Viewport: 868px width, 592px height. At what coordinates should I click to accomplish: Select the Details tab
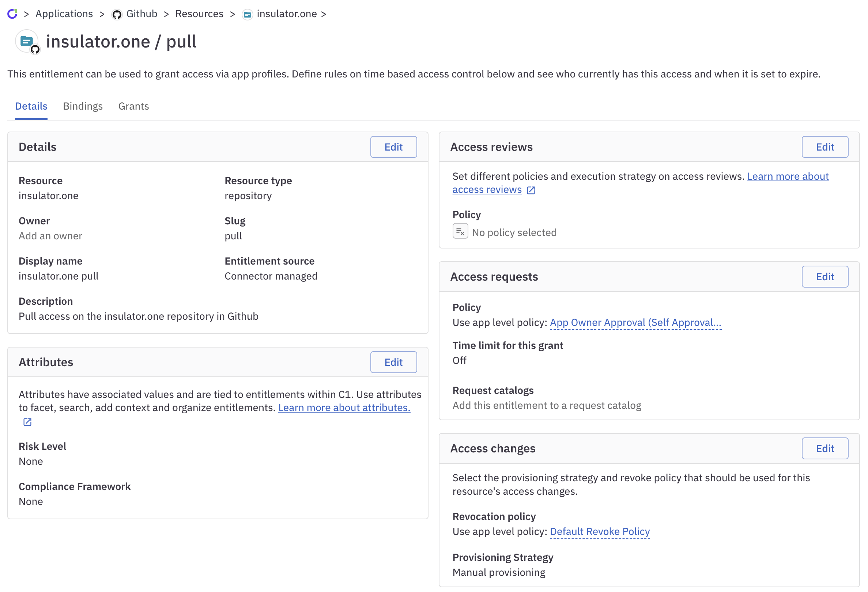tap(31, 106)
